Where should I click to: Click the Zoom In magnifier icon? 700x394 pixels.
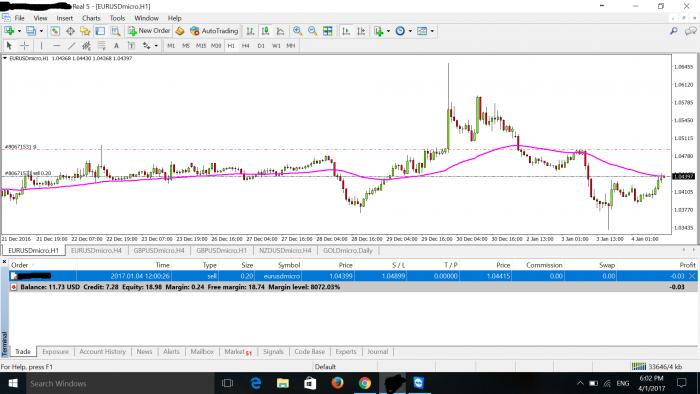pos(297,31)
